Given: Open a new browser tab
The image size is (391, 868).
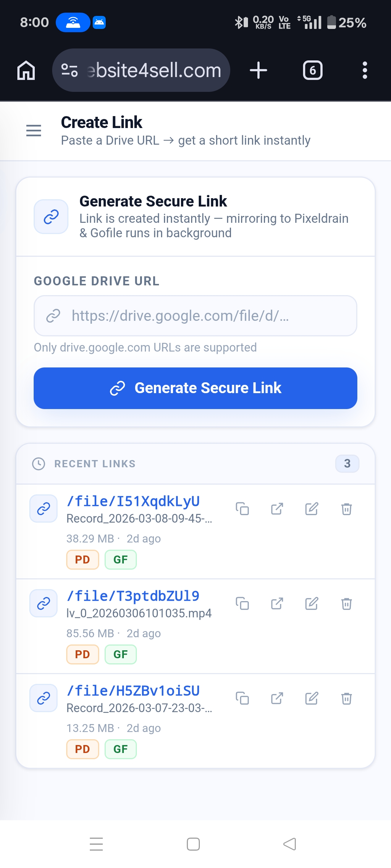Looking at the screenshot, I should tap(258, 70).
